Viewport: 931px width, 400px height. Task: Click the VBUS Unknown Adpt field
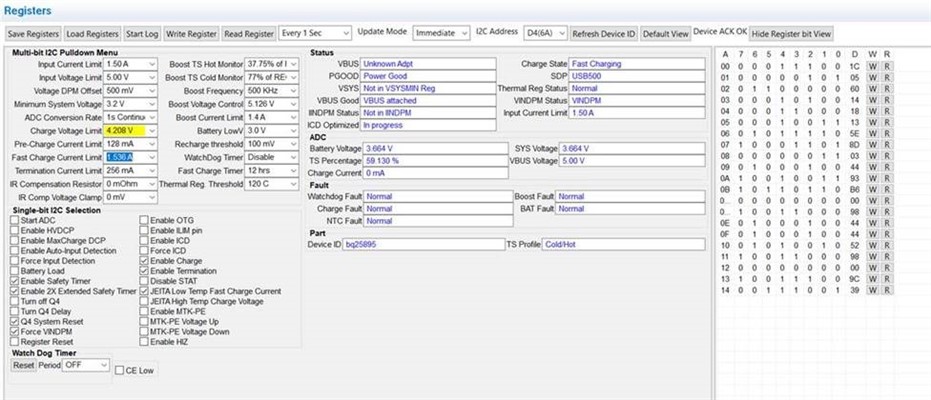click(428, 64)
